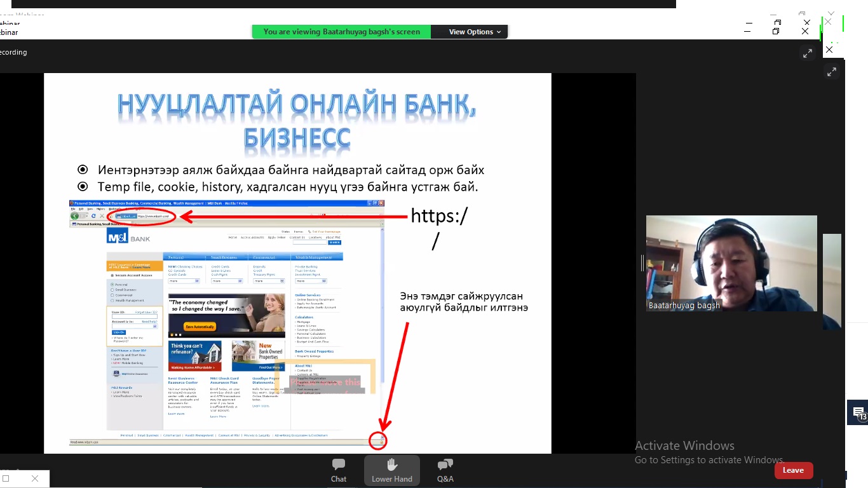Maximize the small bottom-left window via square icon
The width and height of the screenshot is (868, 488).
tap(6, 478)
